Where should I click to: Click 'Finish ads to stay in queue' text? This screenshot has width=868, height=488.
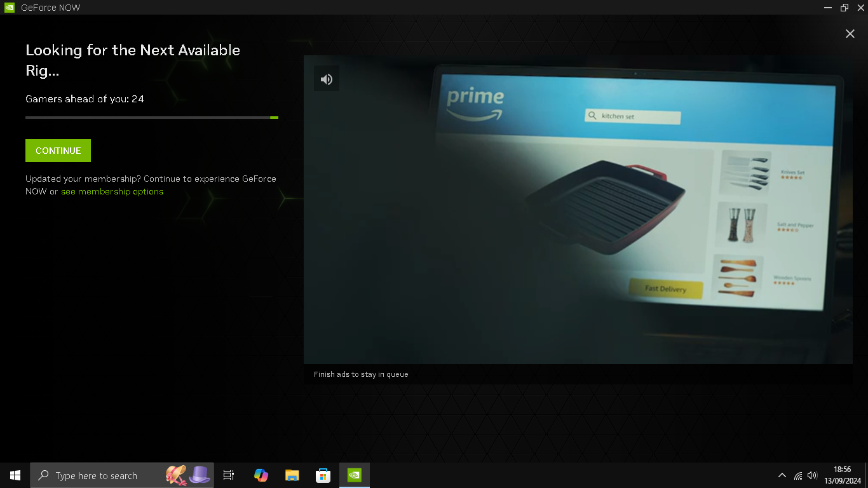(361, 374)
